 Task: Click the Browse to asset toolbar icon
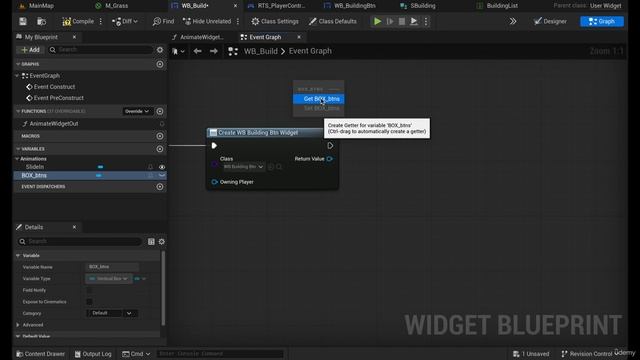pyautogui.click(x=41, y=21)
